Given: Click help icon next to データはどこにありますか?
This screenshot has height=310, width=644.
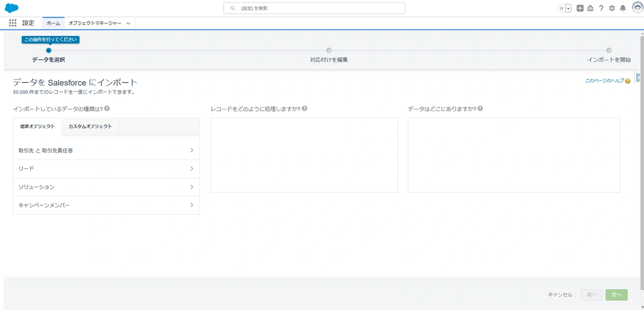Looking at the screenshot, I should click(480, 108).
